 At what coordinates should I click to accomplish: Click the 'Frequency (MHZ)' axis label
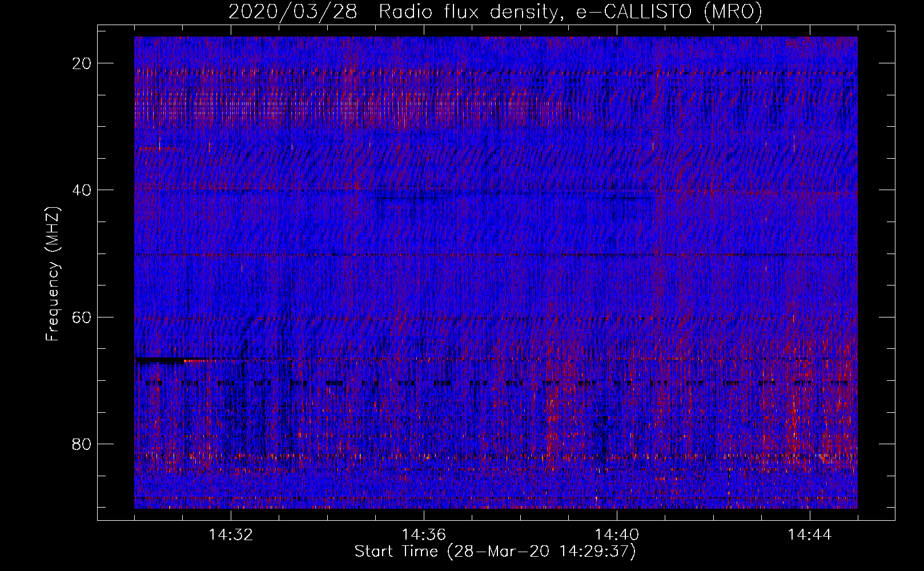tap(52, 274)
